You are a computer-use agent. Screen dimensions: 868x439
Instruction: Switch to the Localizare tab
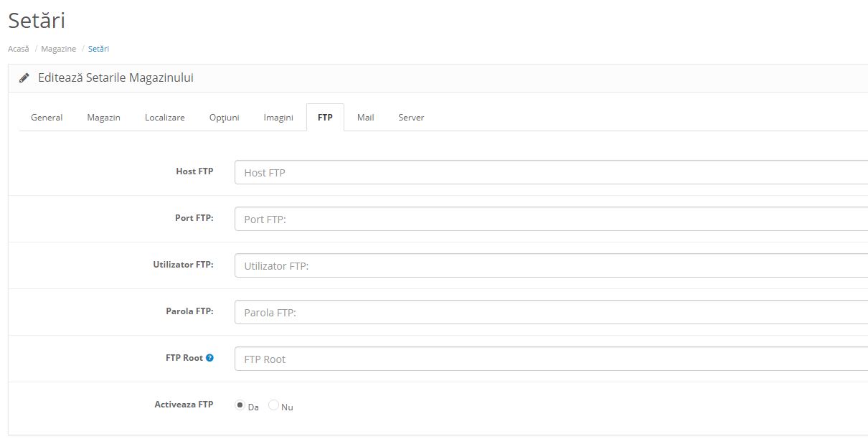pos(164,117)
